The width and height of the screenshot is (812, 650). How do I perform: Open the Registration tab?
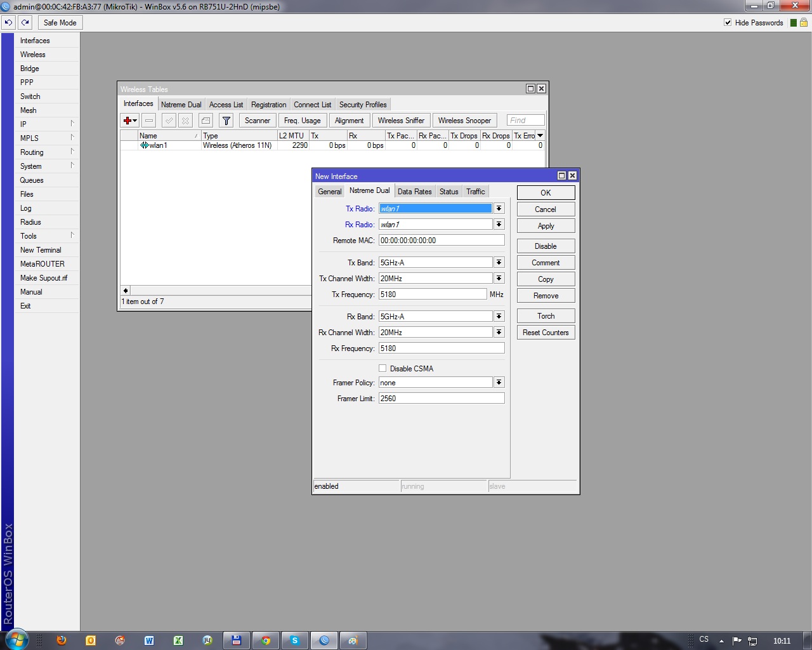pos(268,105)
